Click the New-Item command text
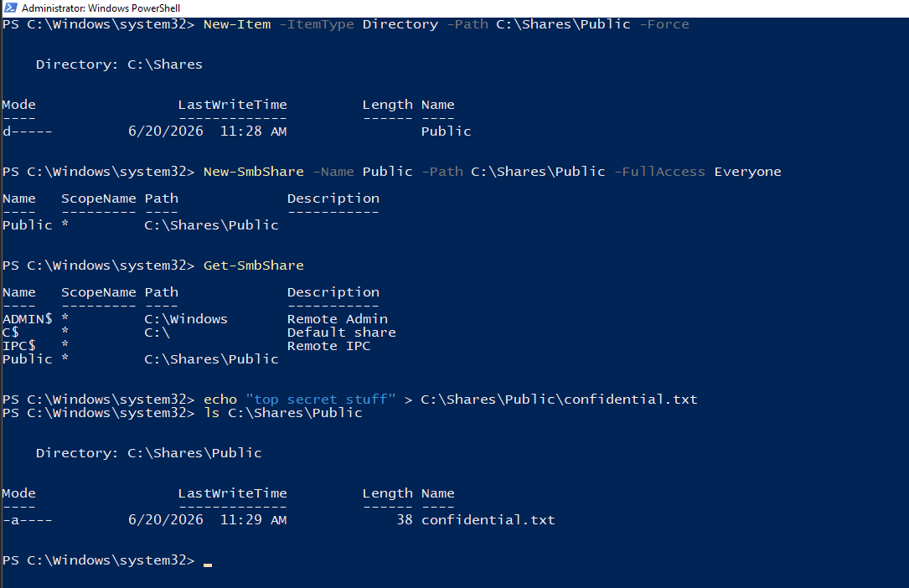 point(237,24)
